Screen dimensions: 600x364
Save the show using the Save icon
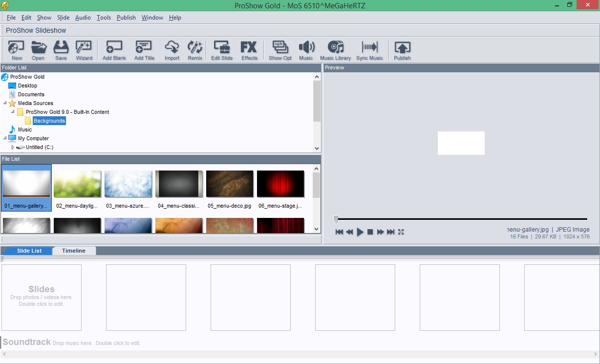pyautogui.click(x=61, y=50)
